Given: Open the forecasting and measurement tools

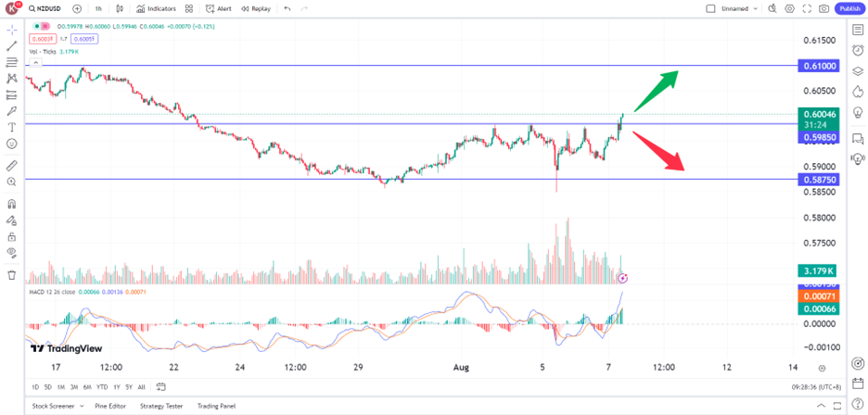Looking at the screenshot, I should (12, 94).
